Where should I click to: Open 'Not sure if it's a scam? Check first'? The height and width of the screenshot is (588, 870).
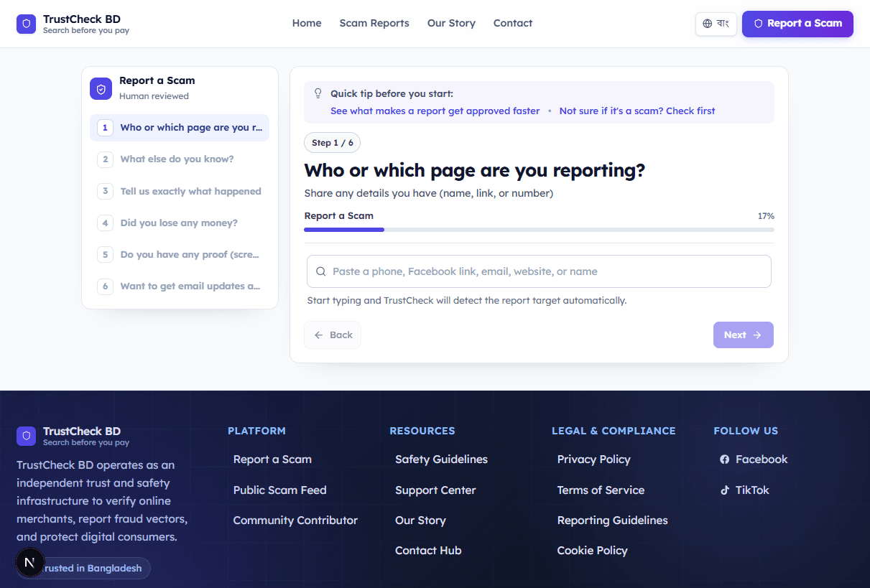(x=637, y=111)
